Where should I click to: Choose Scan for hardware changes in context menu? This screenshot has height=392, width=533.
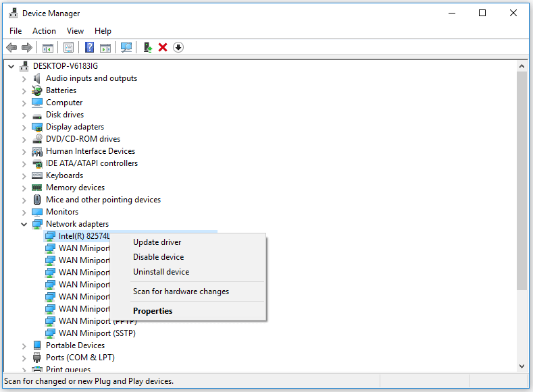pos(188,291)
